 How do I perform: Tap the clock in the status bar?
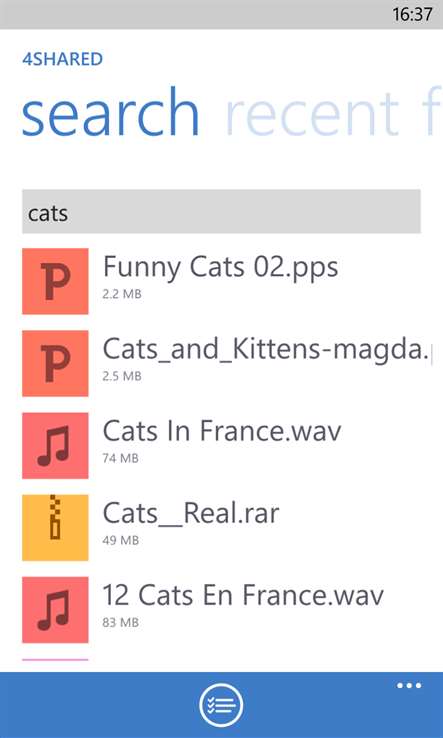412,15
